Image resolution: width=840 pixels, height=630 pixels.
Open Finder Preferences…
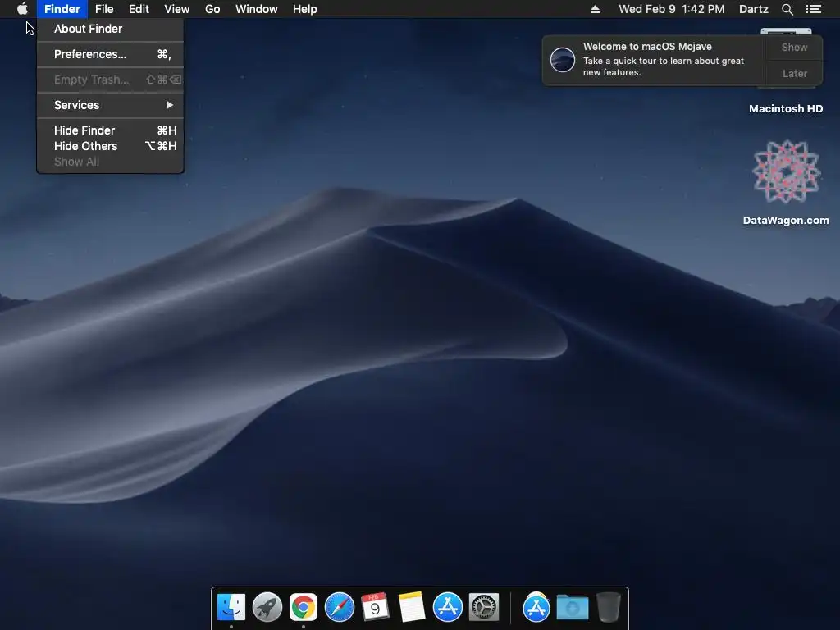click(111, 54)
